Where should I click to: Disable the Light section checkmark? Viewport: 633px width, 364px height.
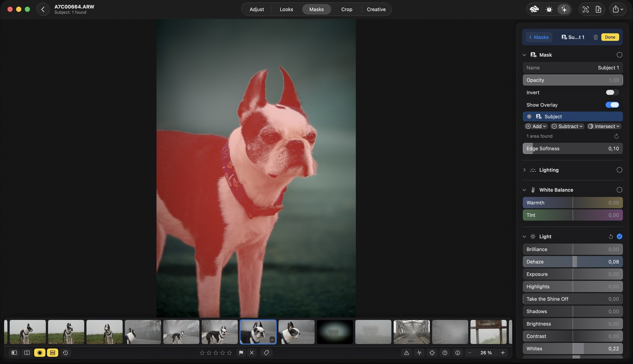(x=619, y=237)
